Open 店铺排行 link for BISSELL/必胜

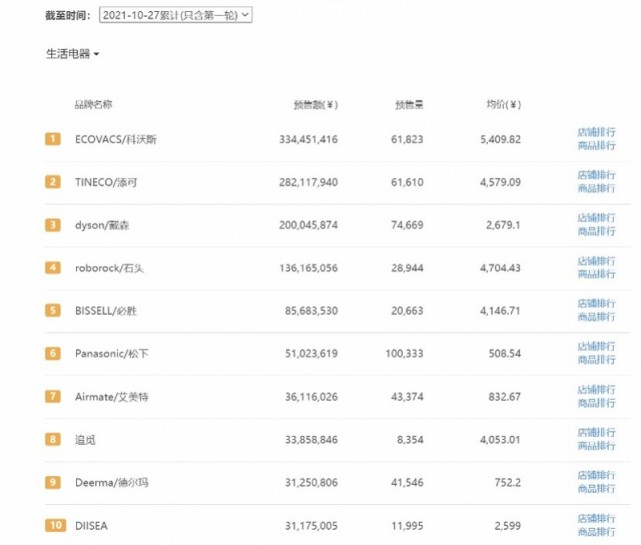tap(596, 303)
